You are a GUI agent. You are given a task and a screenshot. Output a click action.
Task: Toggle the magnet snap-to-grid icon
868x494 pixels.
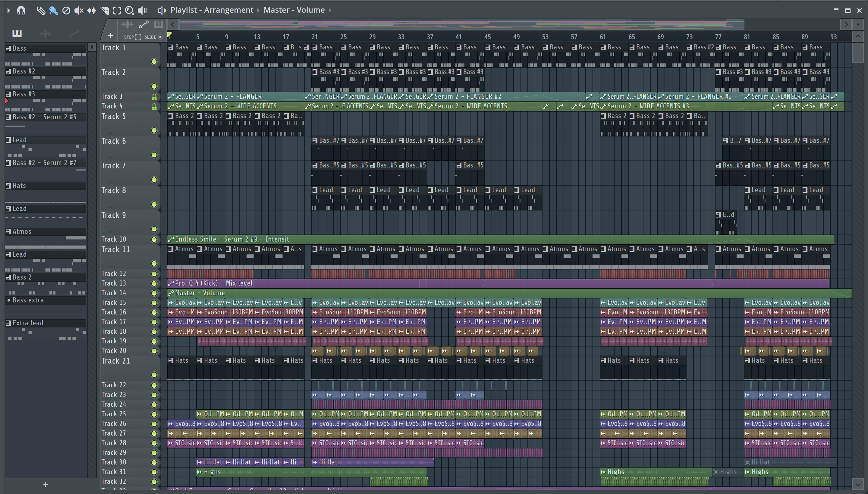21,11
